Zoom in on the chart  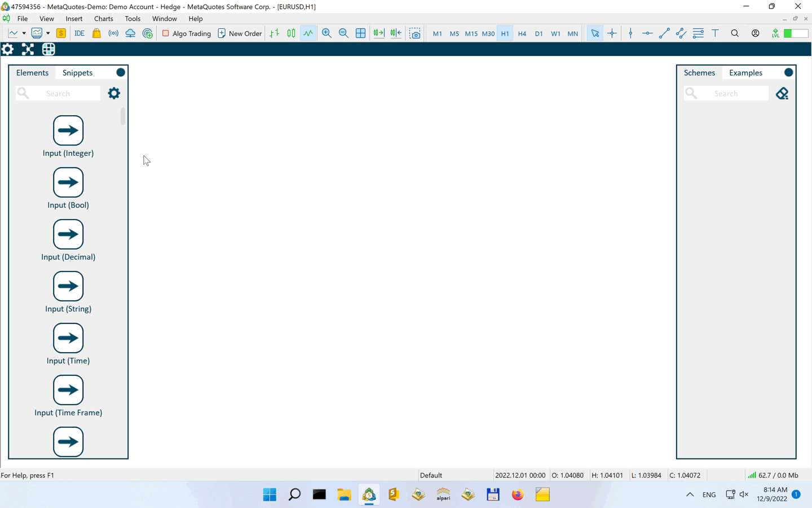pyautogui.click(x=326, y=33)
